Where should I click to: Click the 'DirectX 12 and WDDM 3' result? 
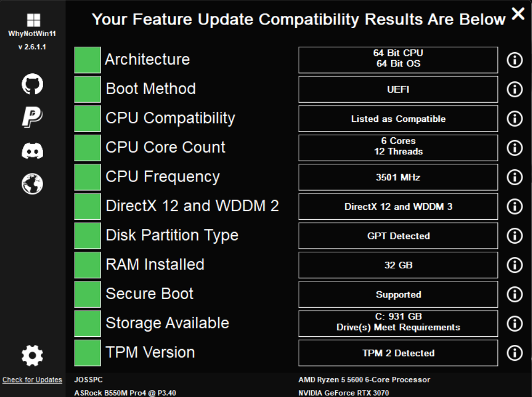398,206
